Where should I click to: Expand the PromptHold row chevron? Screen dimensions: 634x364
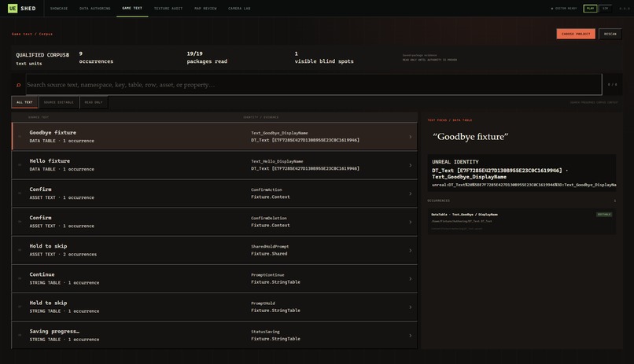coord(410,307)
